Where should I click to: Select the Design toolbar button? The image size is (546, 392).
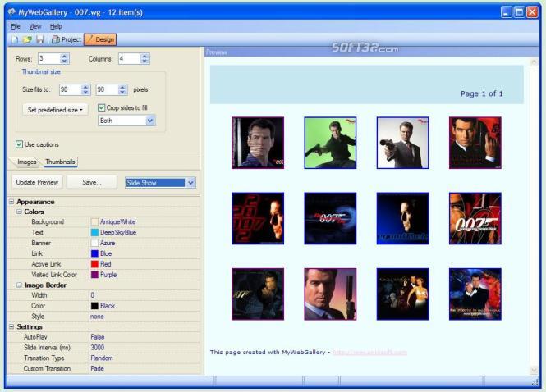[x=100, y=39]
